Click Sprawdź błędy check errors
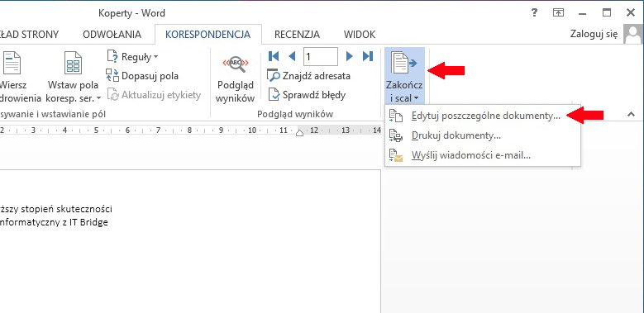The width and height of the screenshot is (644, 313). coord(307,95)
